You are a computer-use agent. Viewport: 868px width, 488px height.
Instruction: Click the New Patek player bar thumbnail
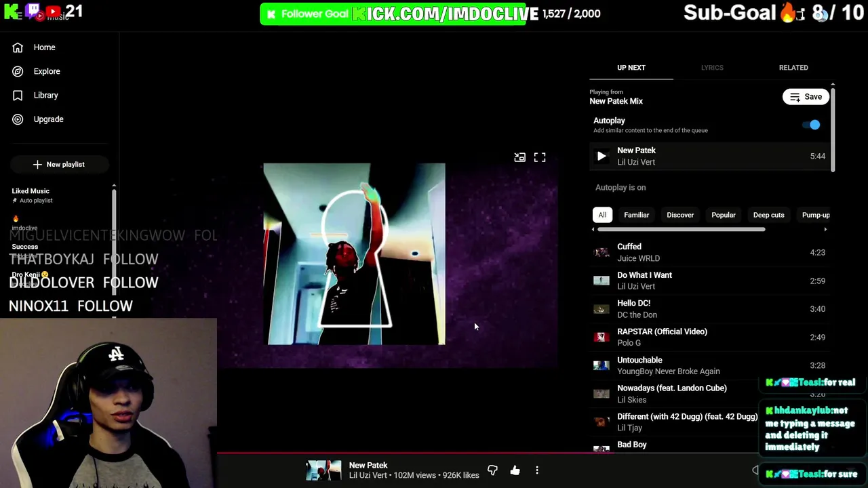[x=323, y=470]
